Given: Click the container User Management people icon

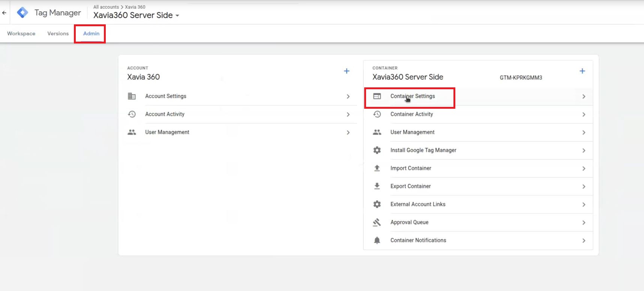Looking at the screenshot, I should (x=377, y=132).
